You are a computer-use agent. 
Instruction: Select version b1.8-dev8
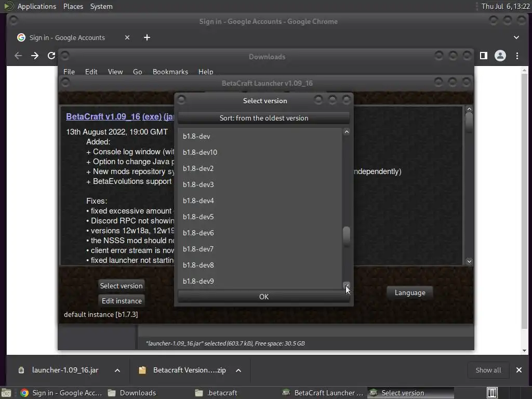(260, 265)
